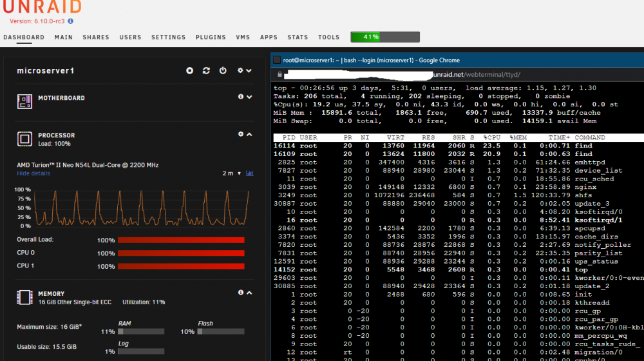The height and width of the screenshot is (361, 644).
Task: Toggle the CPU graph chart icon
Action: [249, 173]
